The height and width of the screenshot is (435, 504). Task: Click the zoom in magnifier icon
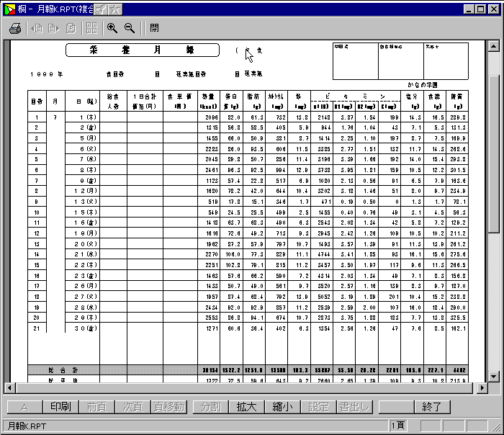pos(112,29)
